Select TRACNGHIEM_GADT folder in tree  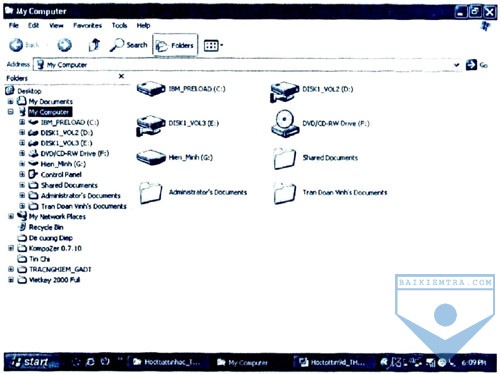(x=60, y=269)
